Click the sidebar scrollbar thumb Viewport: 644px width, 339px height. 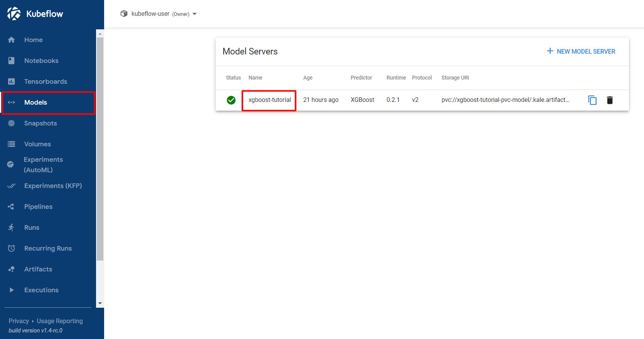point(100,149)
